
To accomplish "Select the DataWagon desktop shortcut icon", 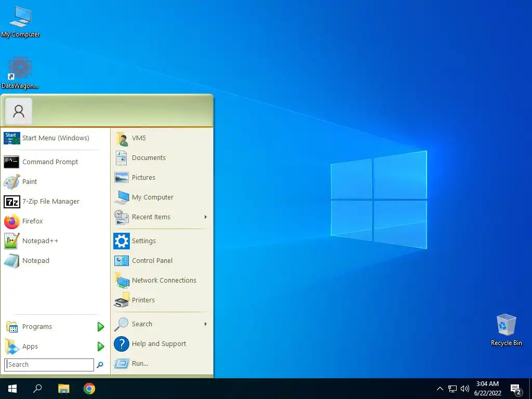I will [20, 68].
